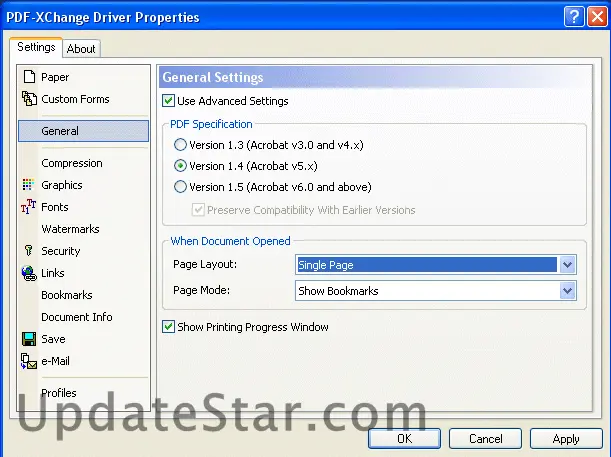Click the Save floppy disk icon
The height and width of the screenshot is (457, 611).
(29, 339)
